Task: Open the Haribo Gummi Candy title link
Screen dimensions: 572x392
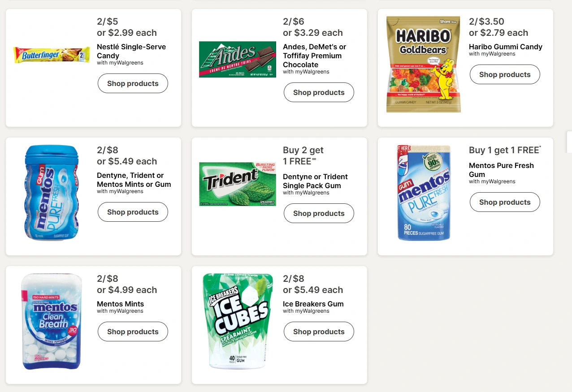Action: (x=506, y=47)
